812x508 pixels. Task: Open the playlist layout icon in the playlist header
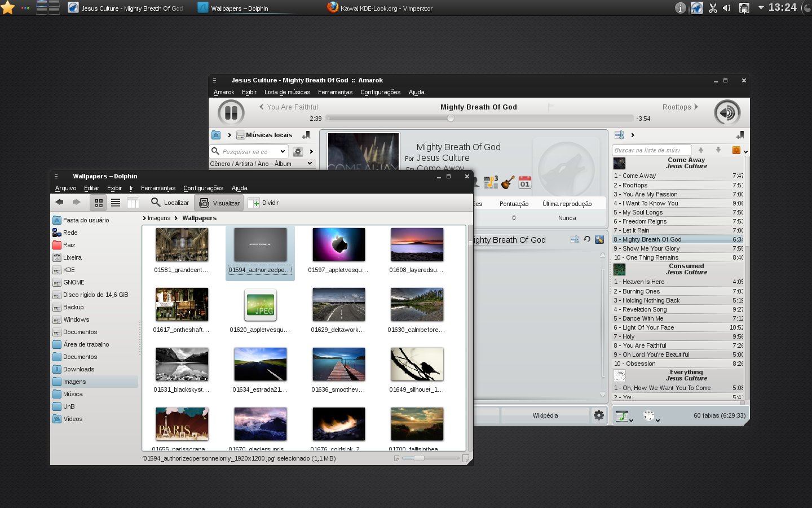[619, 135]
